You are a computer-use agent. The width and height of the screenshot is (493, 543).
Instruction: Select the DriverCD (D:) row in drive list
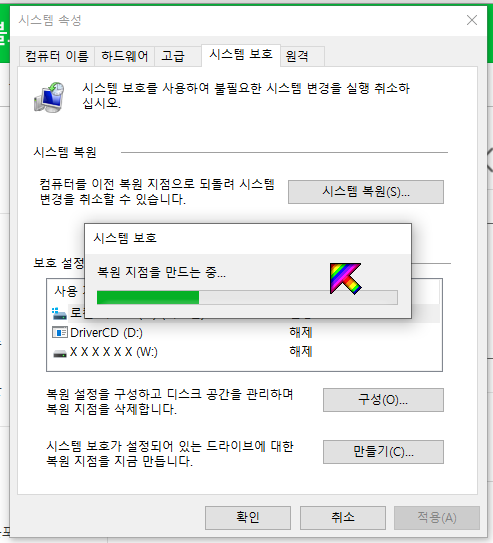[x=244, y=333]
